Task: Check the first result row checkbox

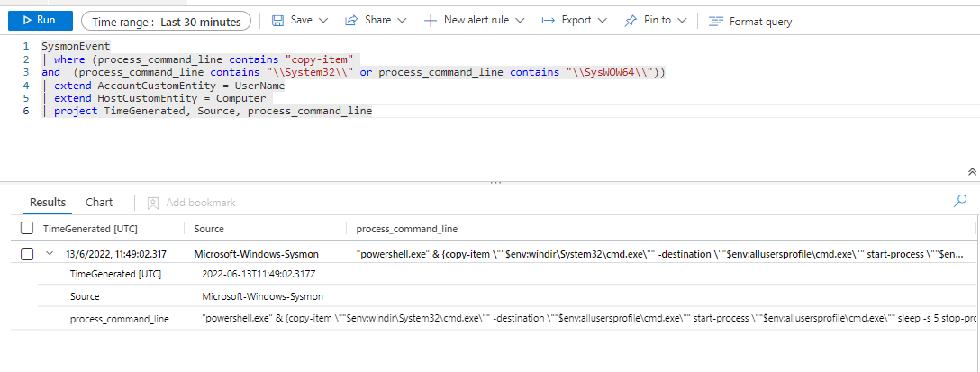Action: click(27, 254)
